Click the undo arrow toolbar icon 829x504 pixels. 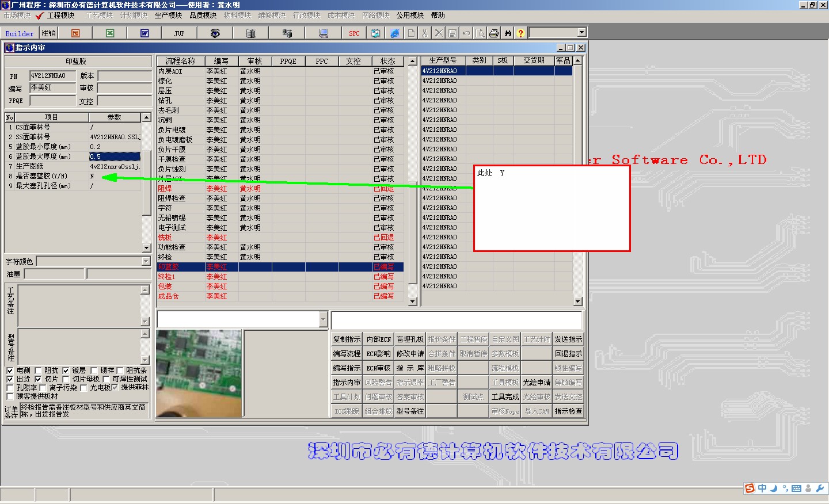pyautogui.click(x=466, y=33)
